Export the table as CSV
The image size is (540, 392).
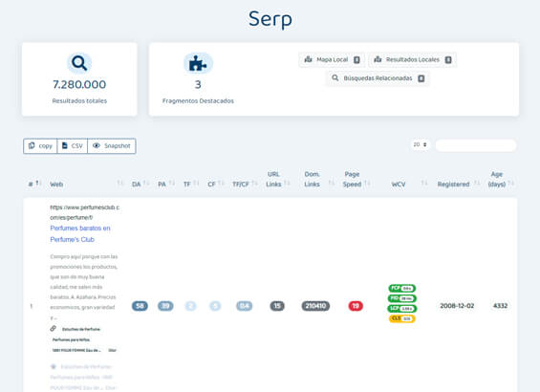[x=73, y=146]
